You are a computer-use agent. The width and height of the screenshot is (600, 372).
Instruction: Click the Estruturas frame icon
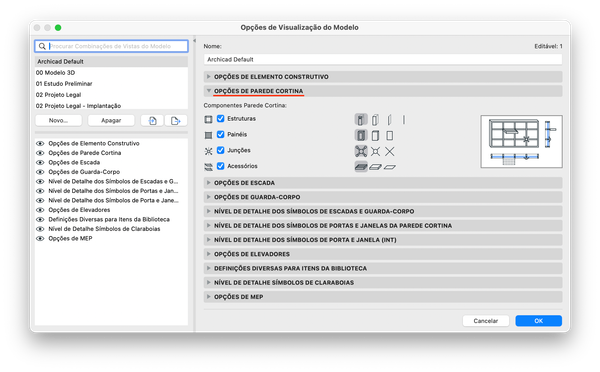point(208,119)
